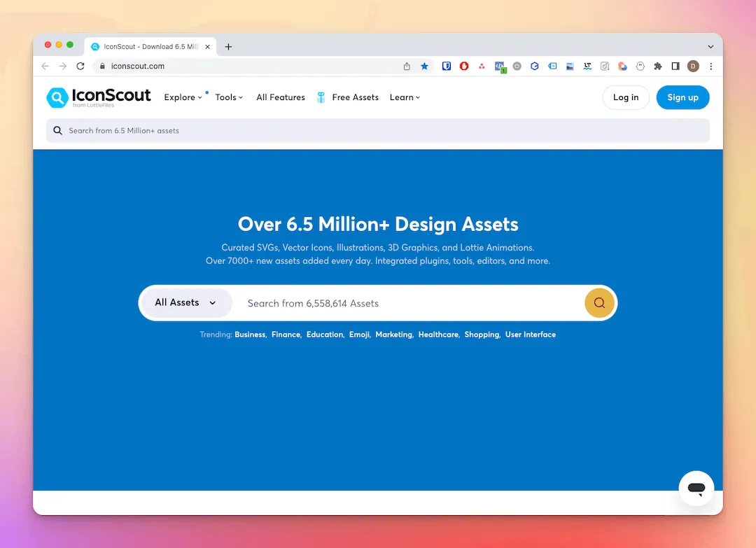756x548 pixels.
Task: Click the Healthcare trending link
Action: click(438, 335)
